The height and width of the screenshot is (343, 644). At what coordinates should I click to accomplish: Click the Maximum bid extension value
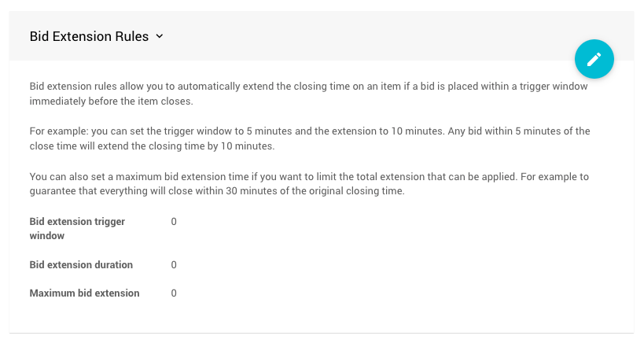click(174, 293)
